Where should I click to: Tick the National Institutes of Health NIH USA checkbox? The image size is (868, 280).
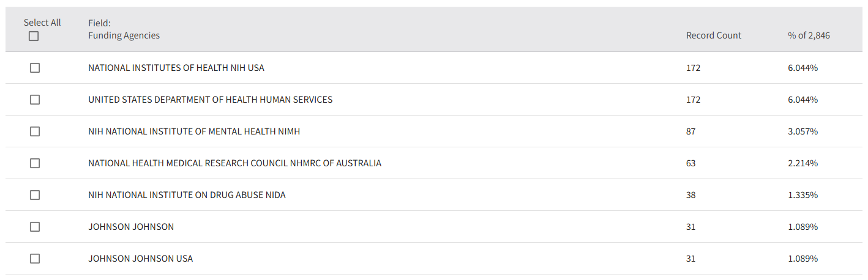click(35, 68)
